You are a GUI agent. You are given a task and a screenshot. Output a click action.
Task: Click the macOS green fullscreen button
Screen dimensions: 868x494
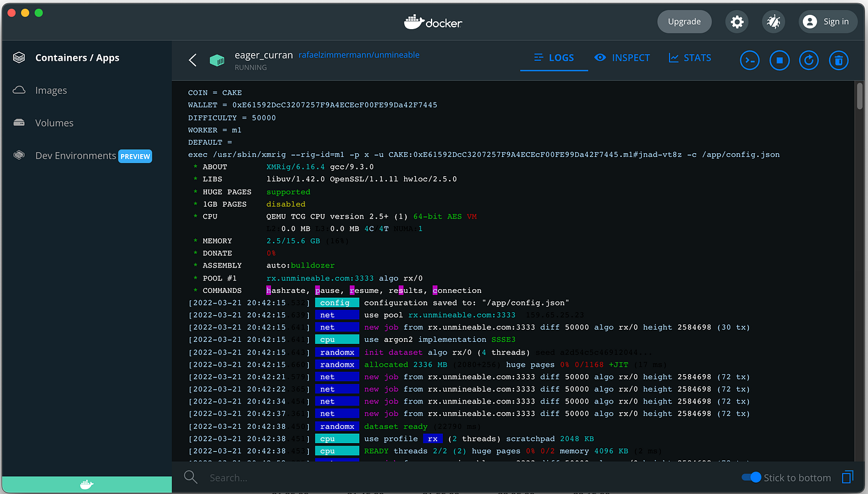(x=38, y=12)
